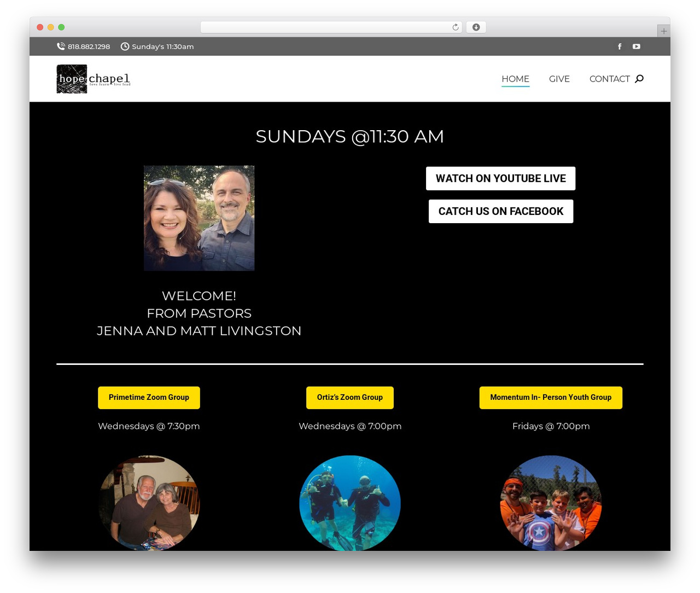Screen dimensions: 700x593
Task: Open the Facebook icon in the top bar
Action: point(620,46)
